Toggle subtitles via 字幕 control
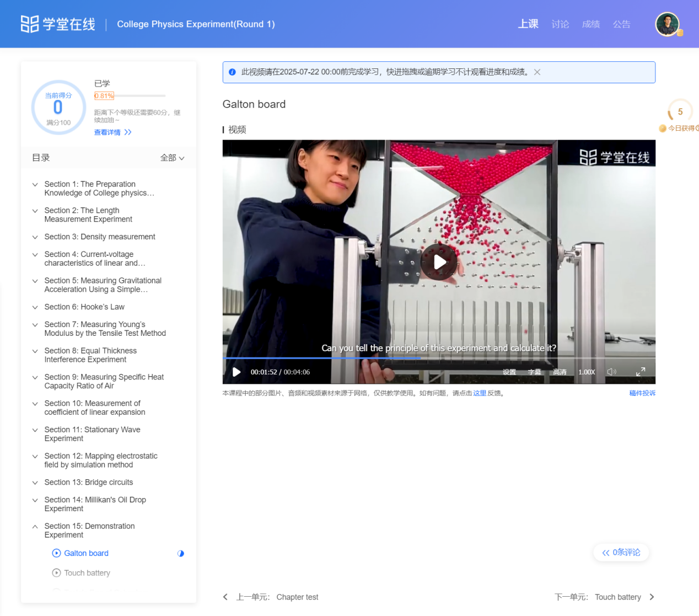Screen dimensions: 699x616 pos(534,372)
